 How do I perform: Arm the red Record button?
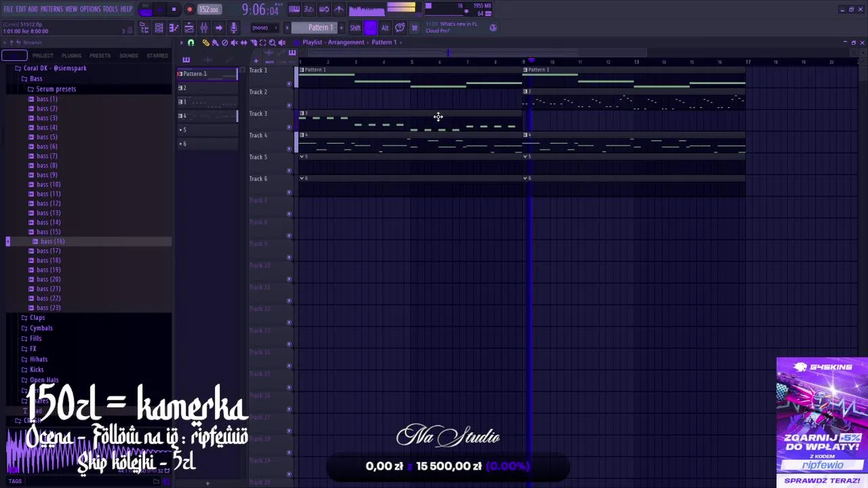(x=190, y=9)
